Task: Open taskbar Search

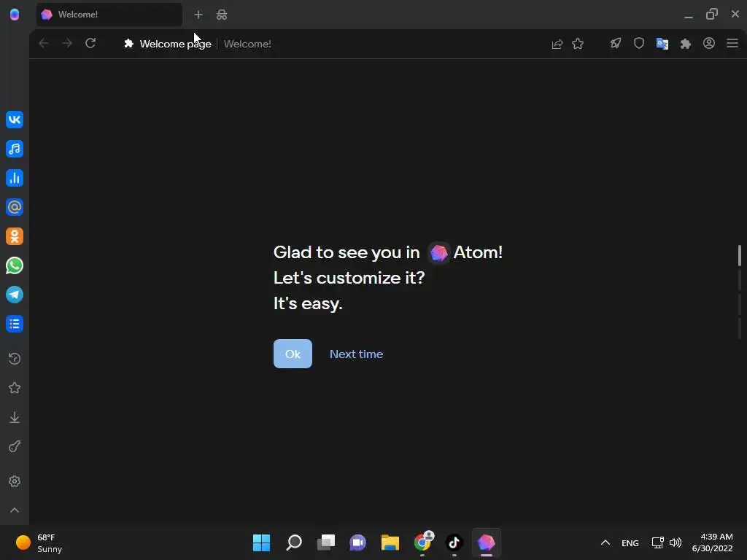Action: click(294, 542)
